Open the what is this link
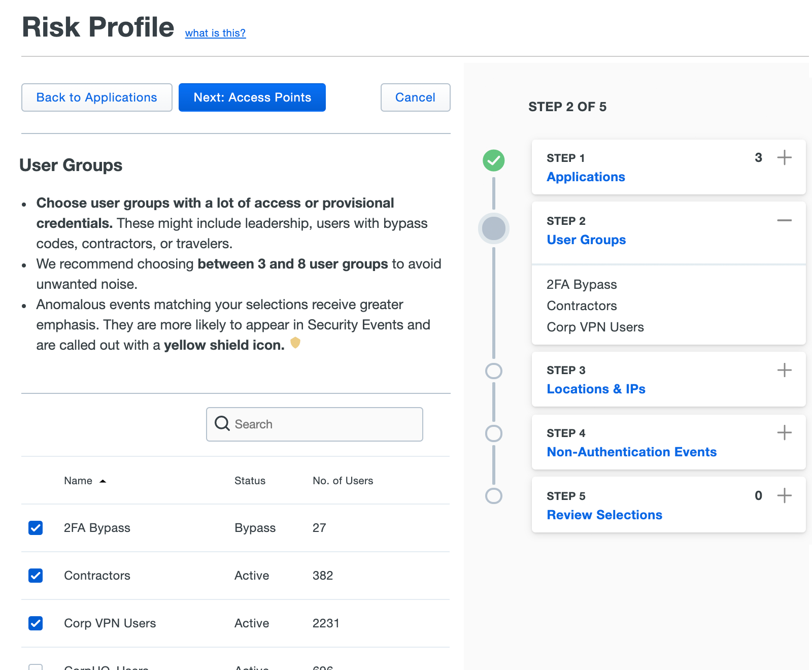 click(x=215, y=33)
